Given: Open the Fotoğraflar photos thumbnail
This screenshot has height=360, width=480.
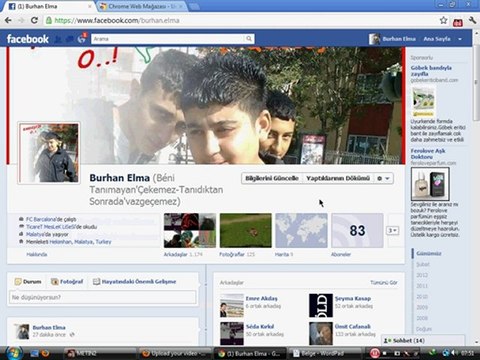Looking at the screenshot, I should coord(246,230).
